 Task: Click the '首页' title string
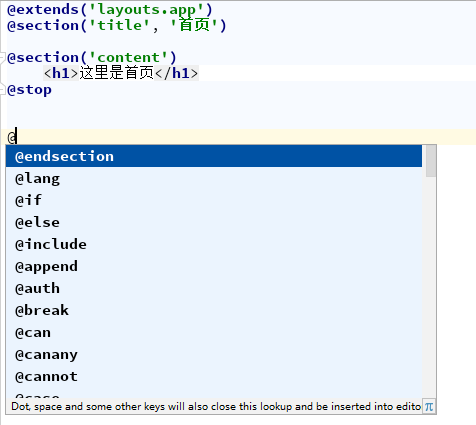[x=194, y=25]
